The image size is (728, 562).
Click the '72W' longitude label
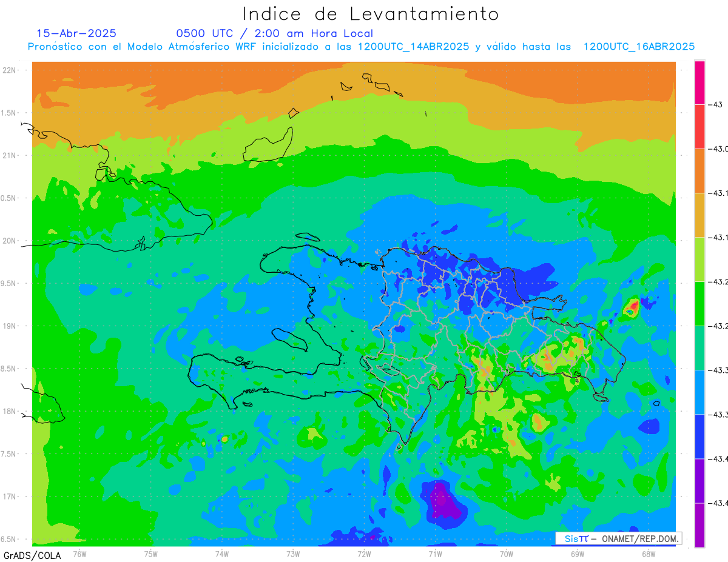tap(364, 554)
